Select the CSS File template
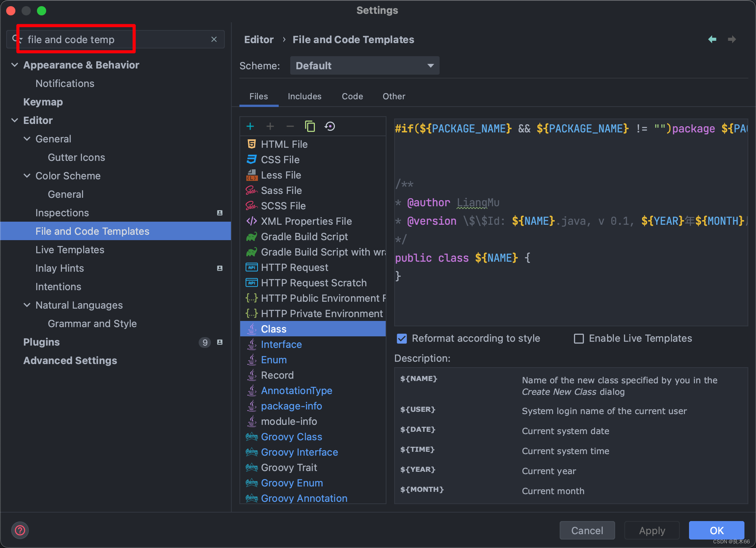756x548 pixels. click(313, 160)
